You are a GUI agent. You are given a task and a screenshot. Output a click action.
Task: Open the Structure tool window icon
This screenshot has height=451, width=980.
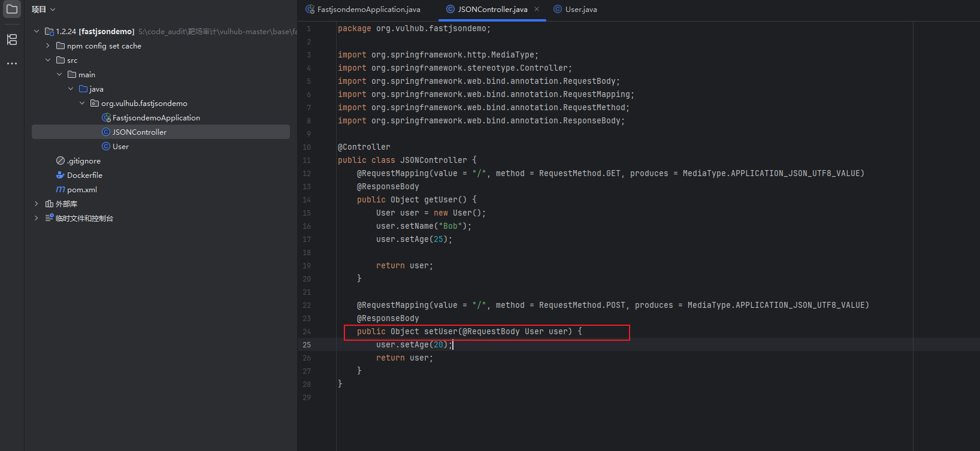[x=12, y=40]
